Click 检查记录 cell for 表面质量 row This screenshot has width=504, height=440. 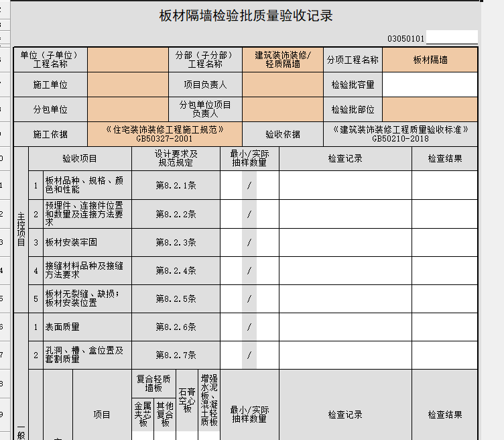click(x=344, y=327)
